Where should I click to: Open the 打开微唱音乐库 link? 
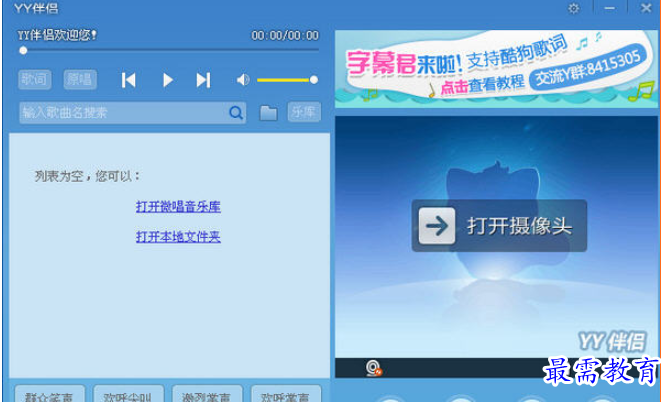pyautogui.click(x=178, y=207)
